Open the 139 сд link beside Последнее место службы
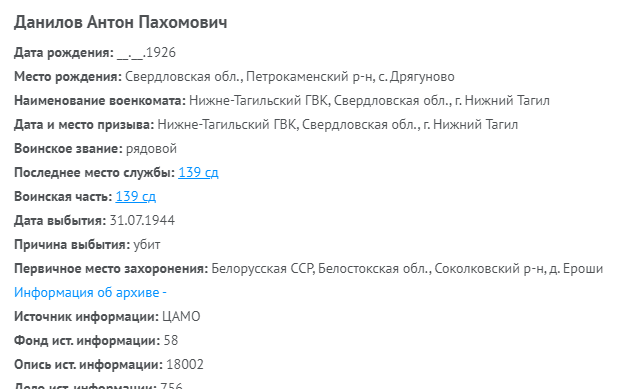Screen dimensions: 617x389 point(198,172)
